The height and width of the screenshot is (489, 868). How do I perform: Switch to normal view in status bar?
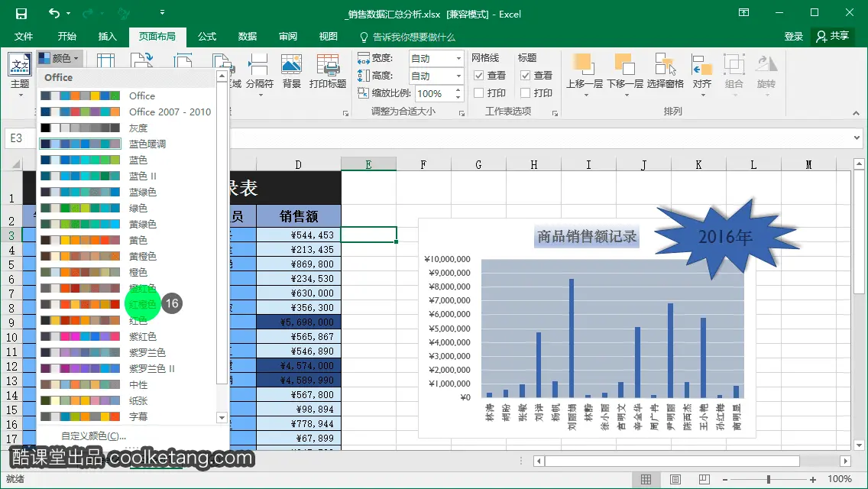point(646,480)
